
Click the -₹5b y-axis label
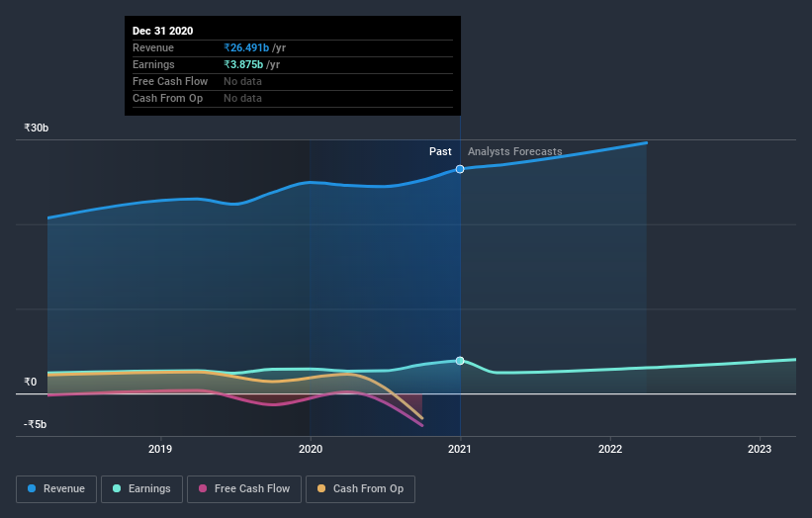point(36,424)
